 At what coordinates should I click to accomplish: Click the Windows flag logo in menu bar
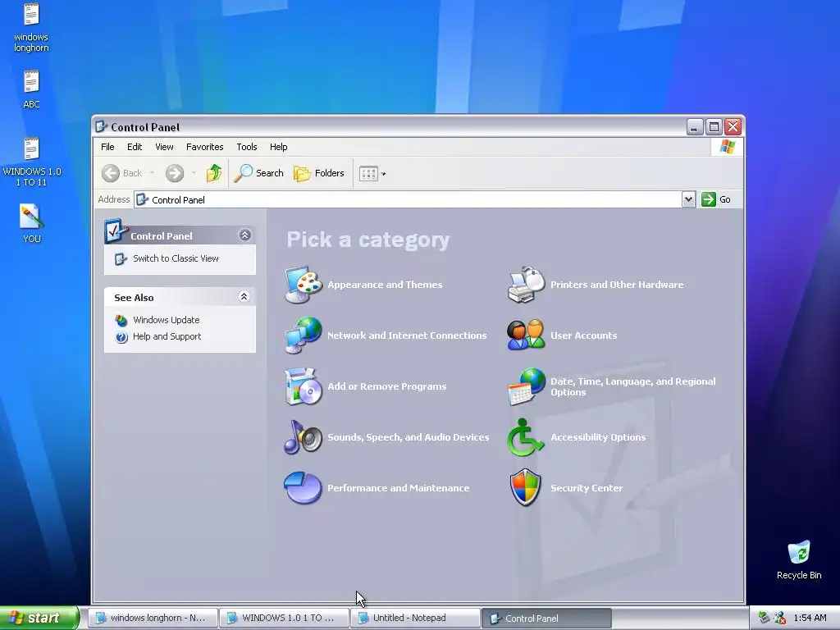click(x=728, y=146)
